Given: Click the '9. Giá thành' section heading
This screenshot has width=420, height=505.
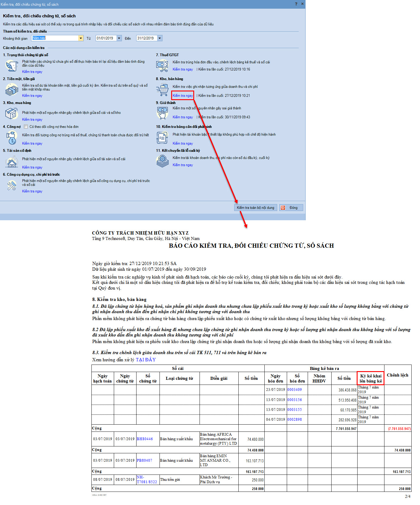Looking at the screenshot, I should pyautogui.click(x=166, y=103).
